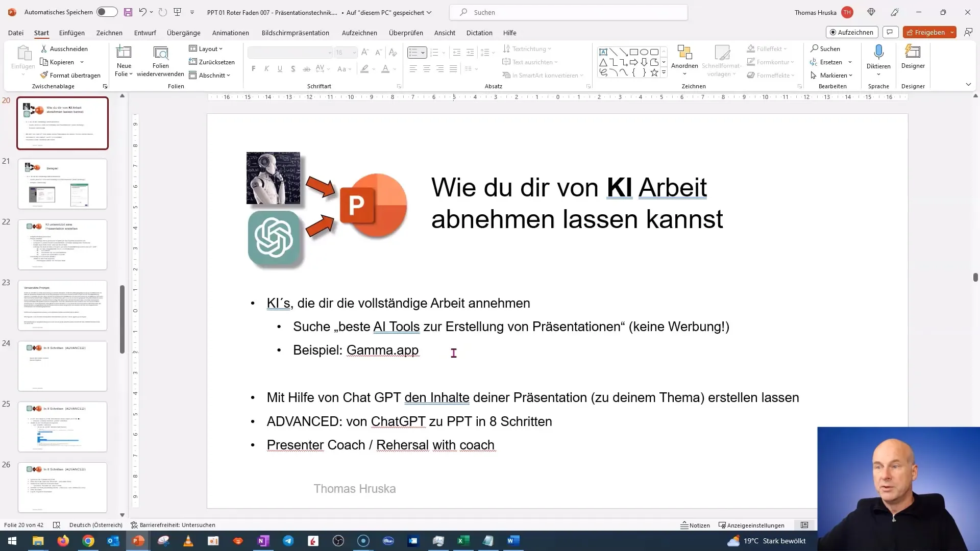The width and height of the screenshot is (980, 551).
Task: Start slideshow from beginning icon in title bar
Action: pos(178,12)
